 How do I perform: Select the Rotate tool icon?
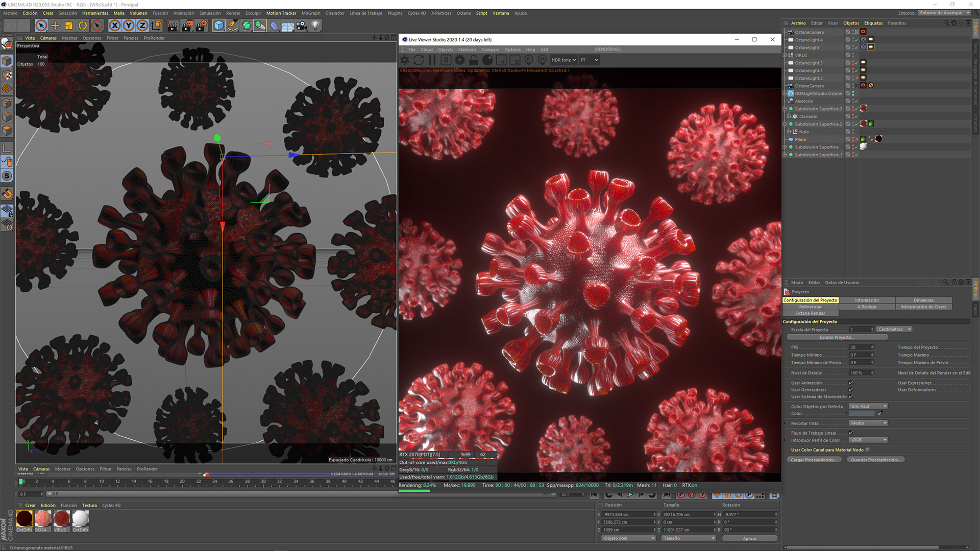pos(83,25)
